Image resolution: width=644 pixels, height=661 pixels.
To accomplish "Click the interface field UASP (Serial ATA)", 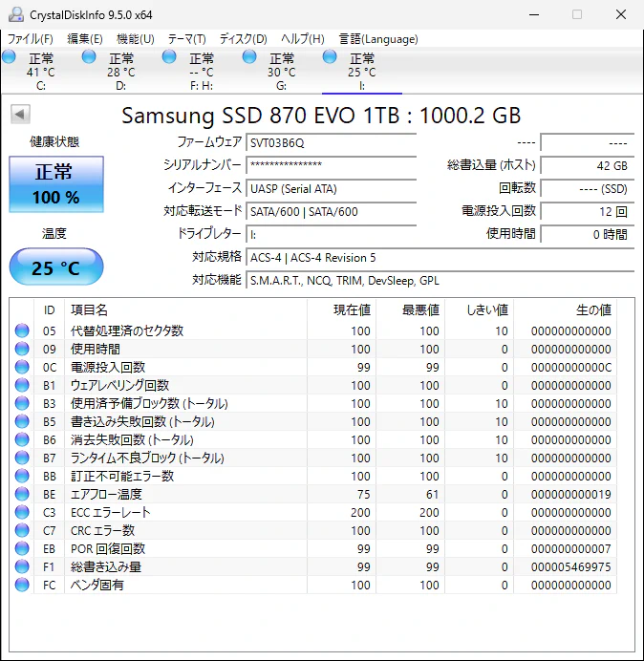I will point(331,188).
